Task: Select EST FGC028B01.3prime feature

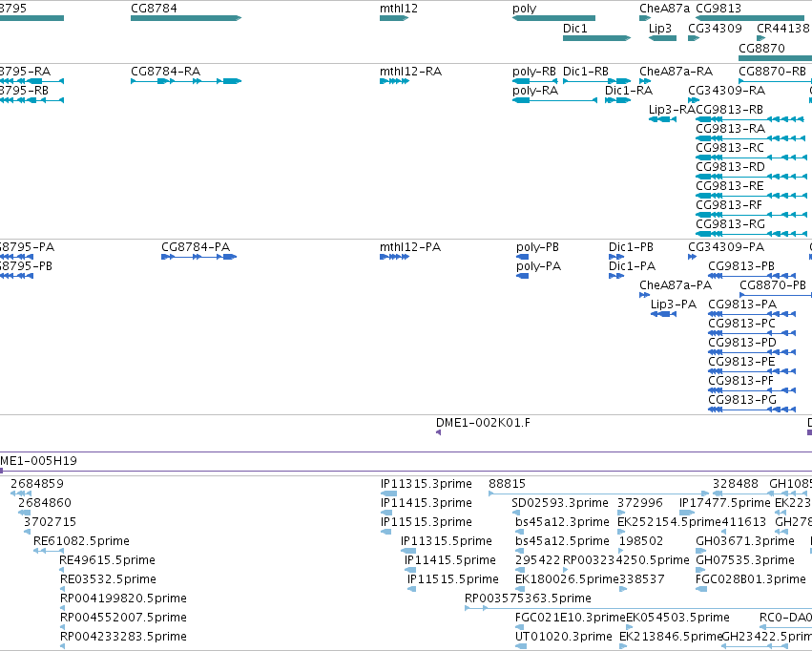Action: [x=701, y=589]
